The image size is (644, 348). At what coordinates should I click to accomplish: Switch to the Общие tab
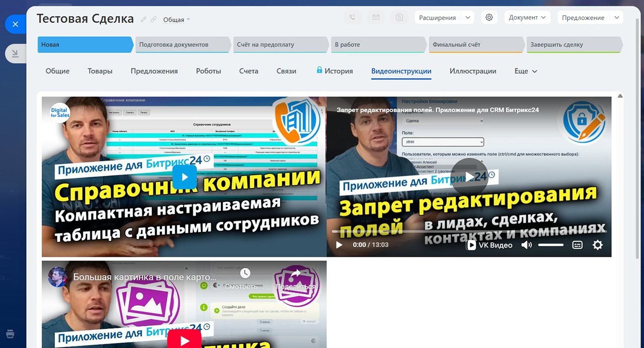click(x=57, y=71)
